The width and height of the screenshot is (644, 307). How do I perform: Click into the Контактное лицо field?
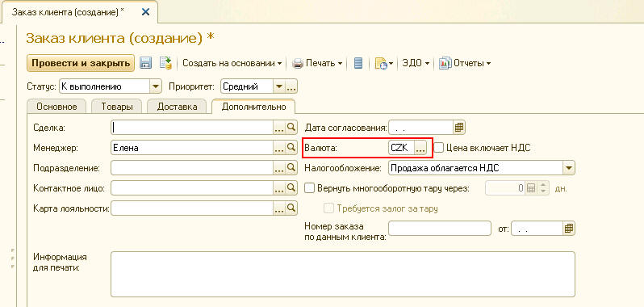point(192,187)
